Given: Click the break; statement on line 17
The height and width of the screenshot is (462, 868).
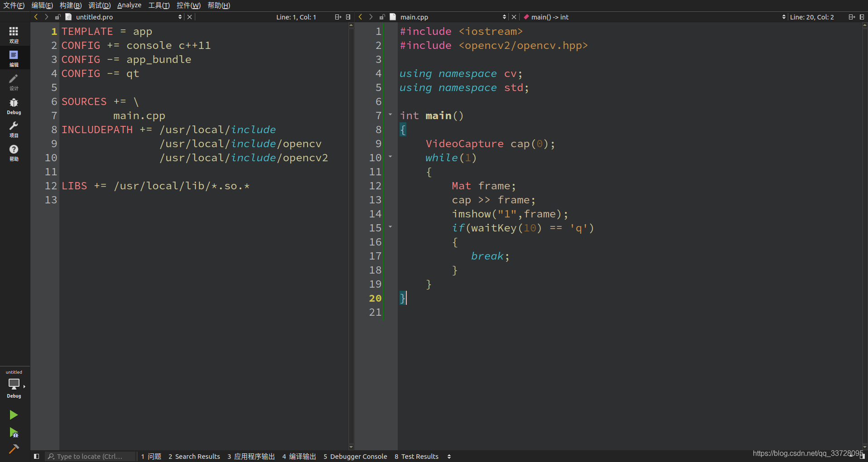Looking at the screenshot, I should click(490, 256).
